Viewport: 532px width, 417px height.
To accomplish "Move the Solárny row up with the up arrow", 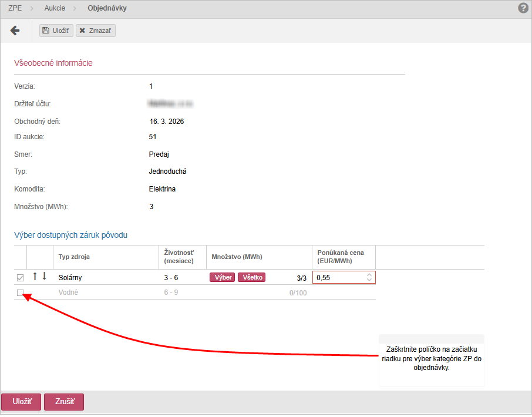I will (35, 276).
